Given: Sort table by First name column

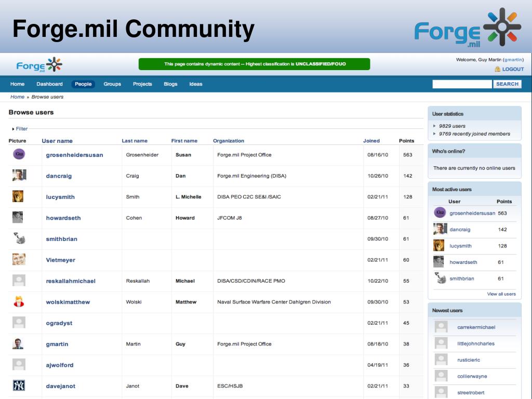Looking at the screenshot, I should (184, 141).
